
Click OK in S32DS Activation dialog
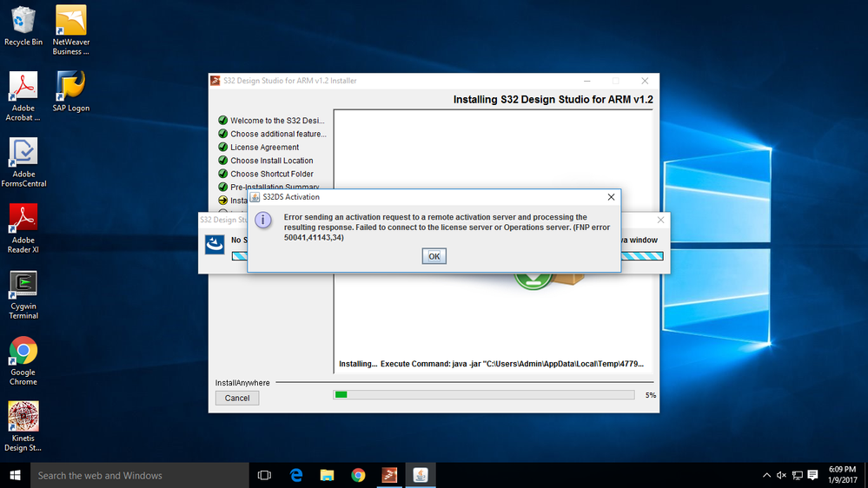point(434,256)
